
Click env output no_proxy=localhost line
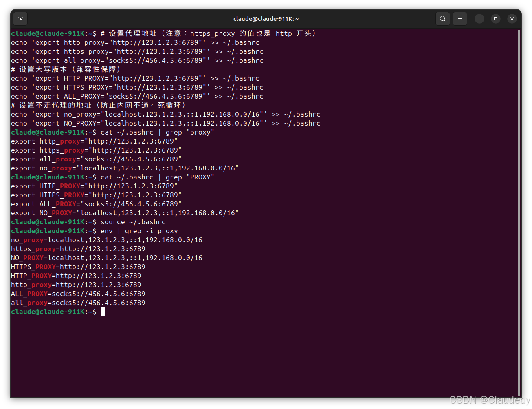pyautogui.click(x=107, y=240)
